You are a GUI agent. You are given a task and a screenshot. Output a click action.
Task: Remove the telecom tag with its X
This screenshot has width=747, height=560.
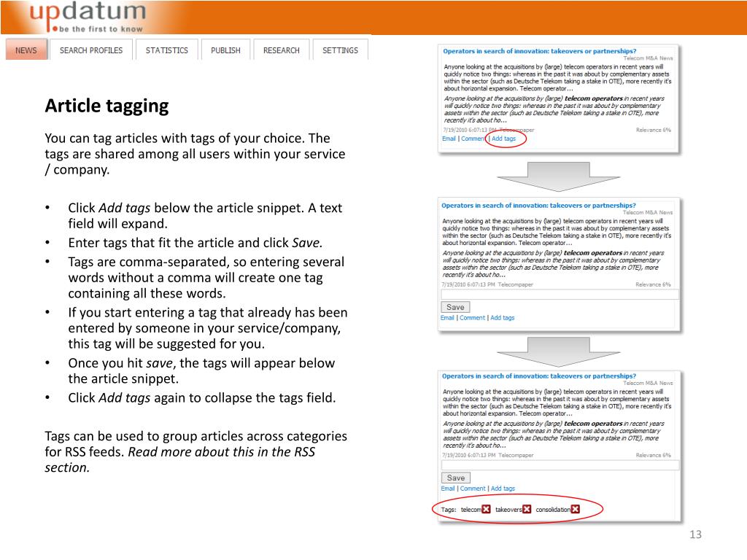[486, 509]
